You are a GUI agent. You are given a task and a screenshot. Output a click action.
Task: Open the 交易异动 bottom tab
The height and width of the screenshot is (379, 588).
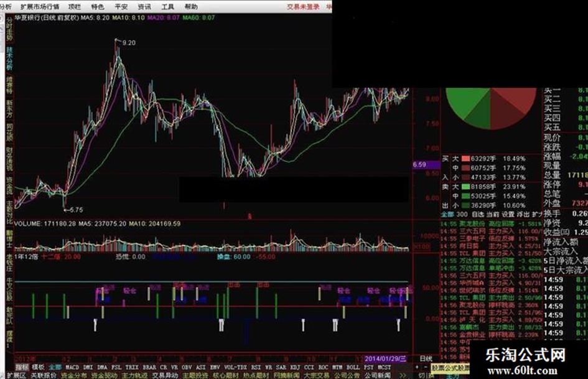pos(165,375)
